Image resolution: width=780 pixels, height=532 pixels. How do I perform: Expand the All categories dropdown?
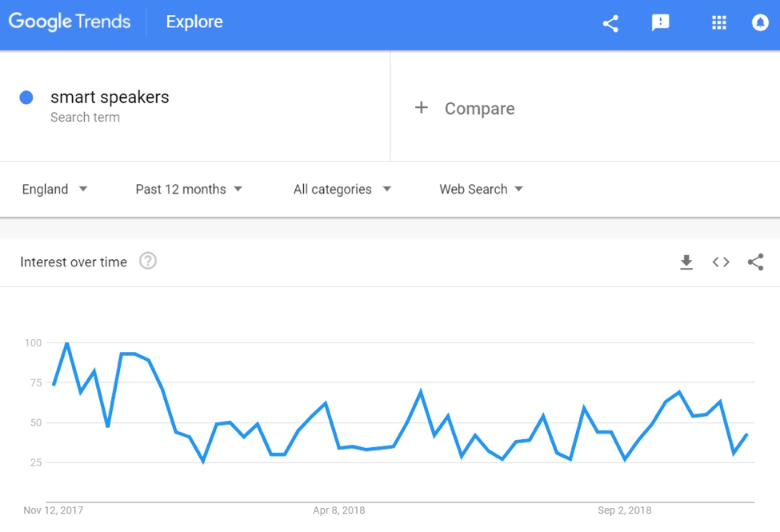[x=342, y=189]
